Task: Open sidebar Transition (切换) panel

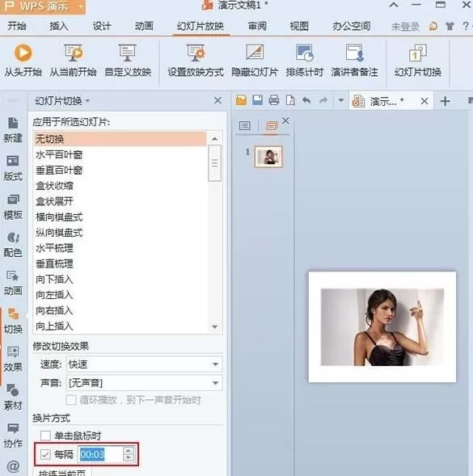Action: (x=13, y=321)
